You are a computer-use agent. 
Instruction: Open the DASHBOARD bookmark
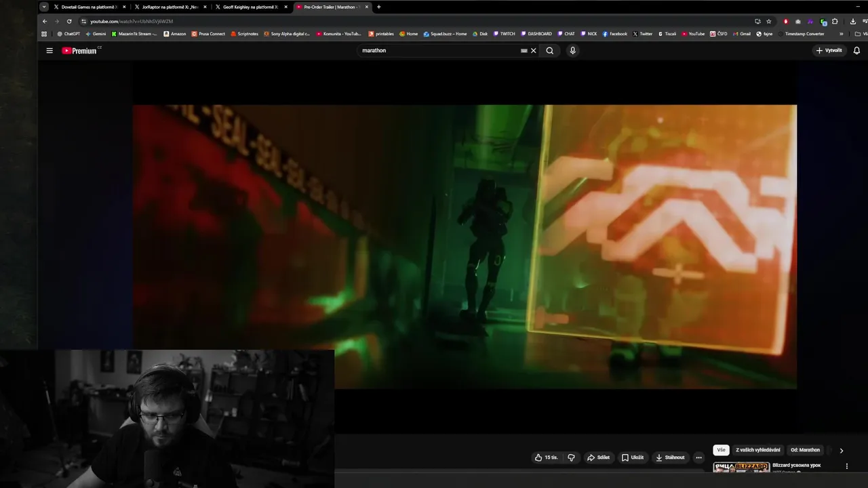[536, 34]
